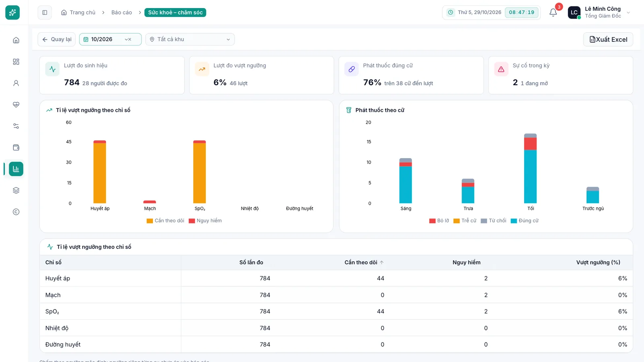Click the Chỉ số column header
This screenshot has width=644, height=362.
[54, 263]
